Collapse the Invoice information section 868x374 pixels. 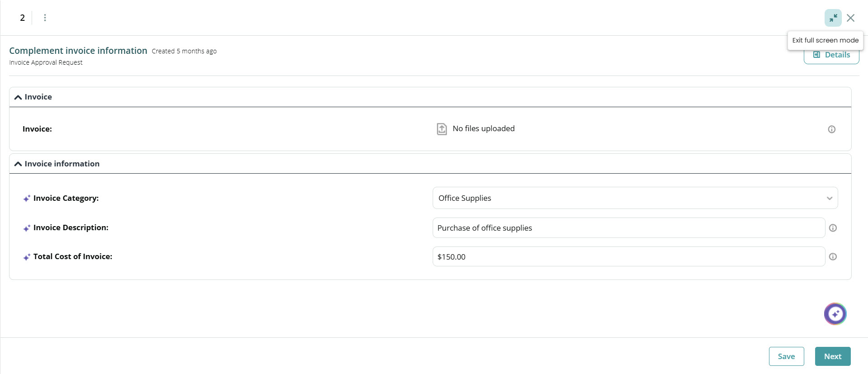coord(18,164)
